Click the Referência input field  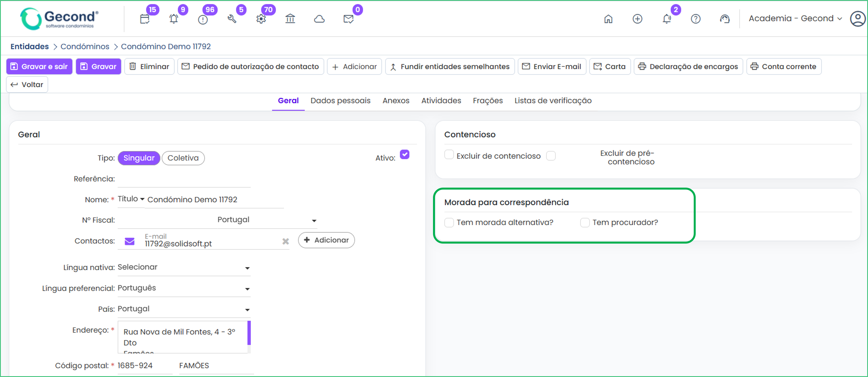point(184,179)
